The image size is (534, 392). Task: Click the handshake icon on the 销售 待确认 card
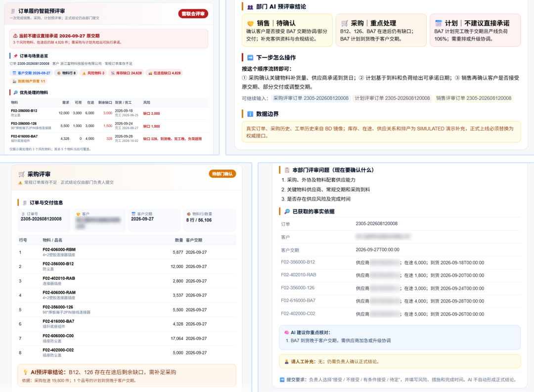pos(251,23)
